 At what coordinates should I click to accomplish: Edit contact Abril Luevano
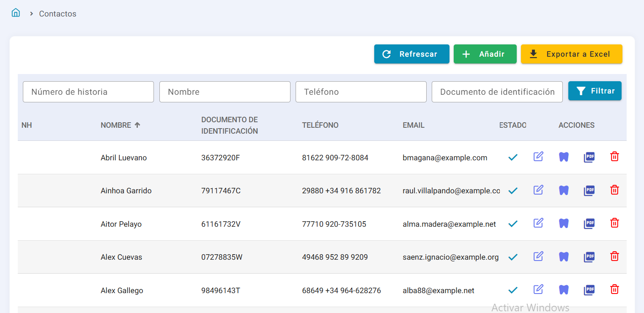pos(538,156)
